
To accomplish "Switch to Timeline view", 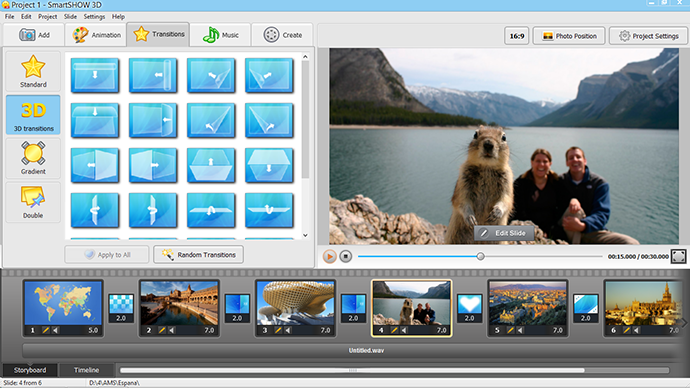I will [x=87, y=370].
